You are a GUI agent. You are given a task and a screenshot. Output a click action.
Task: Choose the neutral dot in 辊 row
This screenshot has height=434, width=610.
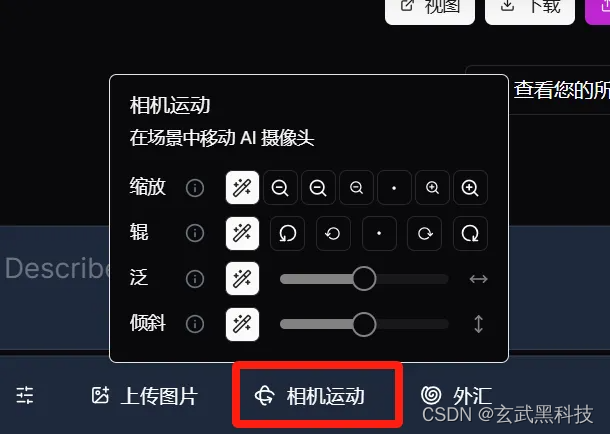click(379, 233)
